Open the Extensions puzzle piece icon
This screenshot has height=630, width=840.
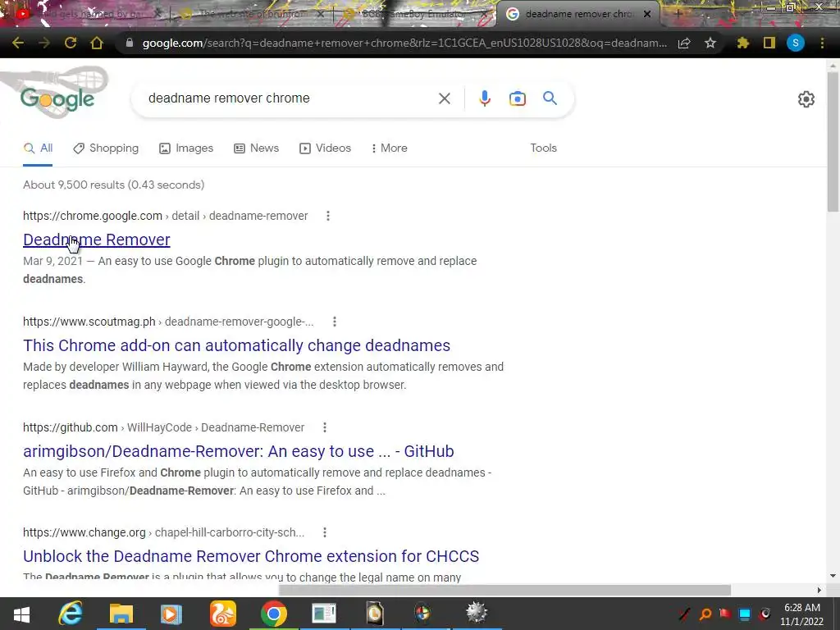pos(742,43)
